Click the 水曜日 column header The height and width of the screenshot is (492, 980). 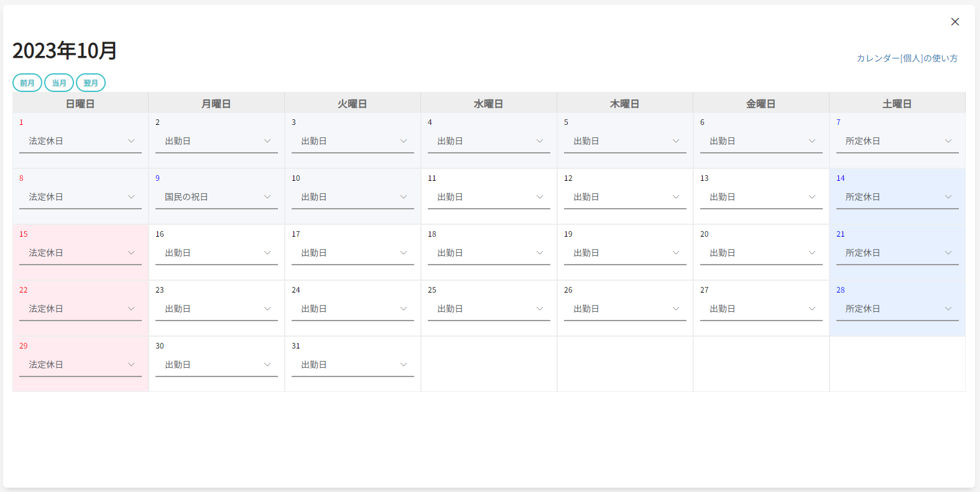tap(488, 104)
